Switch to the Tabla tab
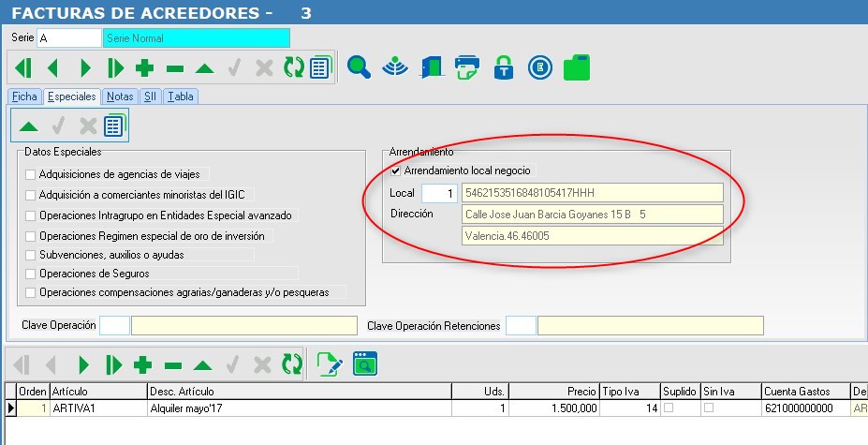The height and width of the screenshot is (445, 868). pos(181,96)
